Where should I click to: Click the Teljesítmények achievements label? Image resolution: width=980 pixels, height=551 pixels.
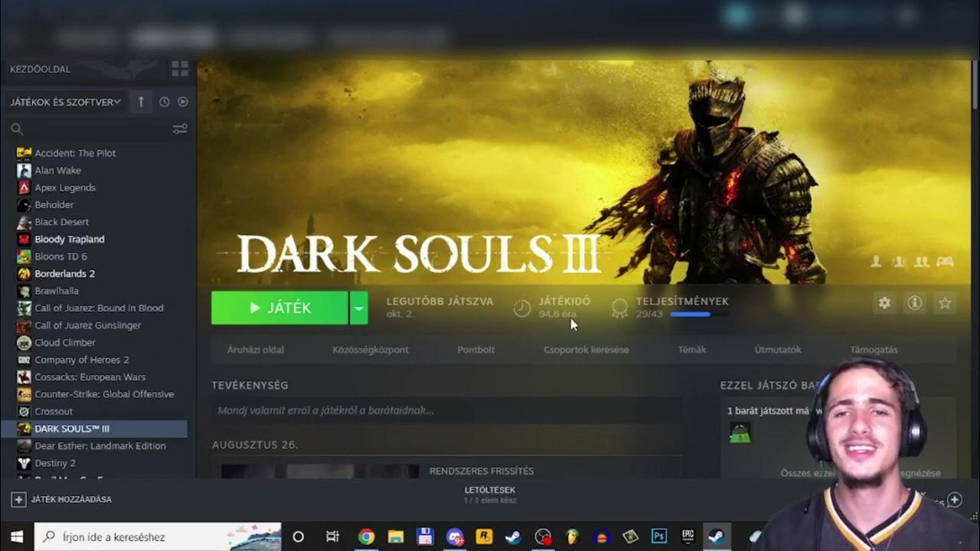pyautogui.click(x=682, y=302)
